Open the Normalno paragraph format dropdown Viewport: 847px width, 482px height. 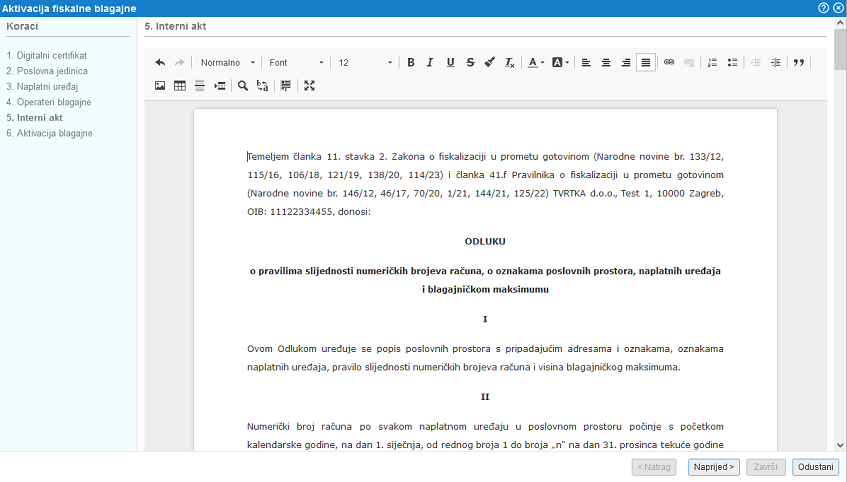(227, 63)
